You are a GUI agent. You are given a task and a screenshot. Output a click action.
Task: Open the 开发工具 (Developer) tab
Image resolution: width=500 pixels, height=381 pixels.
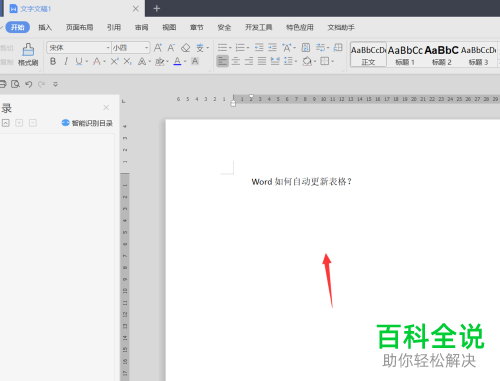tap(259, 27)
